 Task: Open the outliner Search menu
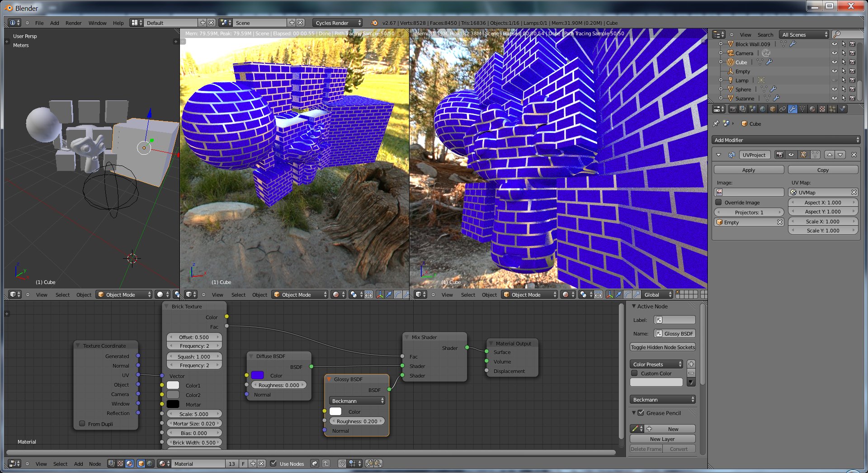[x=765, y=35]
